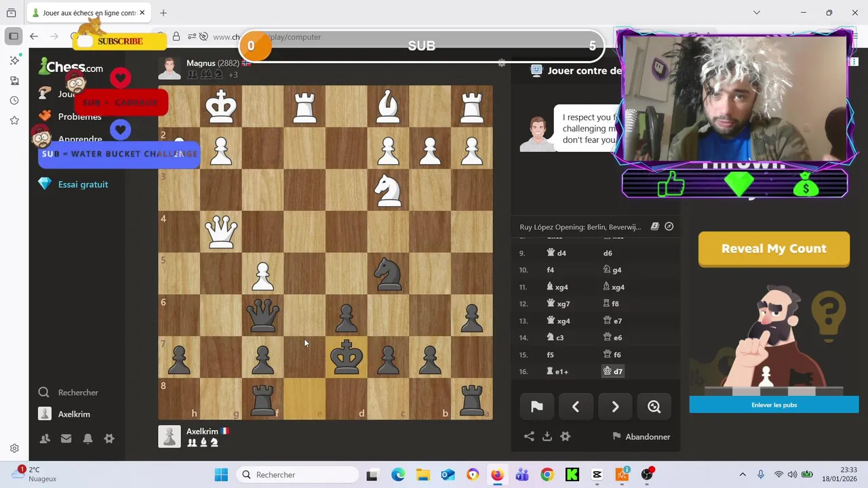Open Axelkrim profile in sidebar
Screen dimensions: 868x488
tap(74, 414)
